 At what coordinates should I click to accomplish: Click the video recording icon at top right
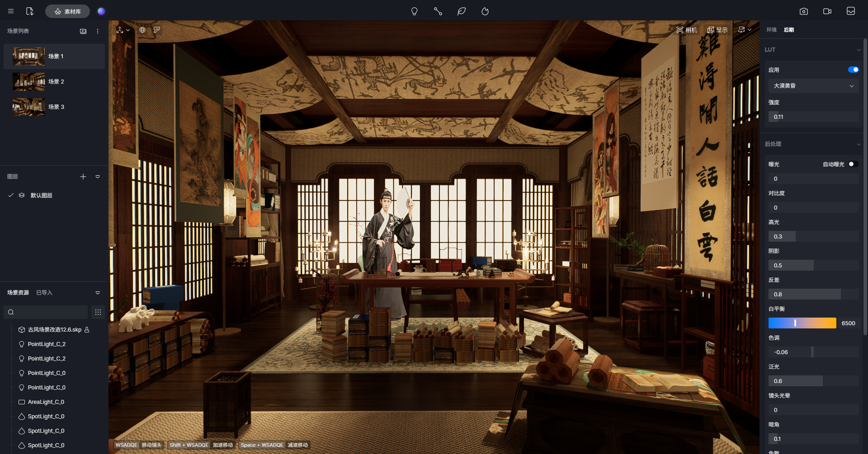pyautogui.click(x=827, y=11)
